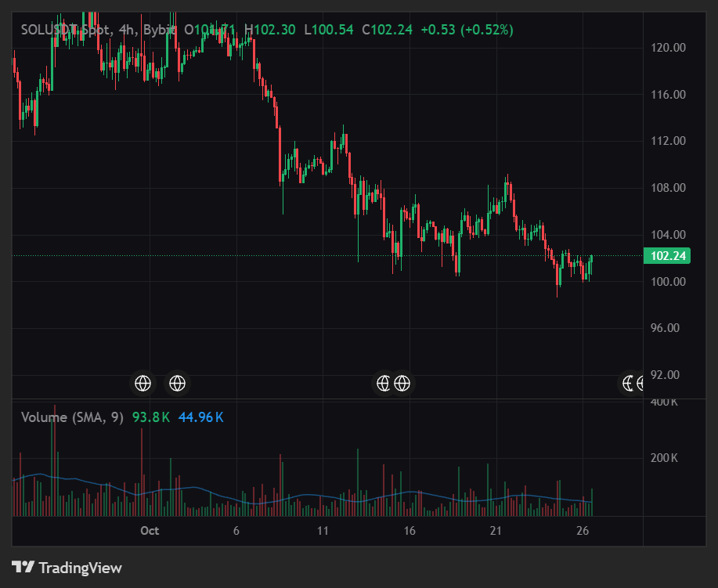Click the Volume (SMA, 9) indicator legend
The height and width of the screenshot is (588, 718).
[x=72, y=417]
